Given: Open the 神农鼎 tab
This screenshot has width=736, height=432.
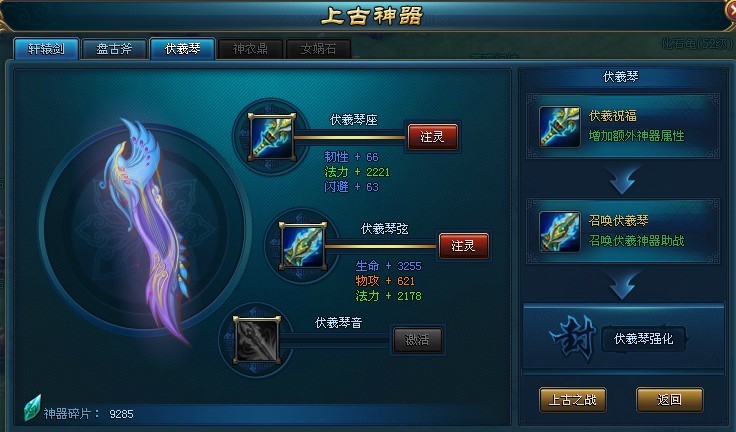Looking at the screenshot, I should (x=250, y=49).
